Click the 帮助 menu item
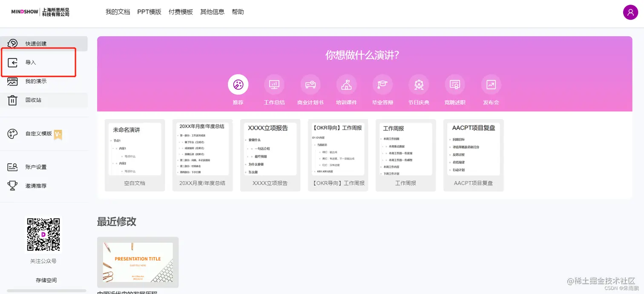 coord(238,11)
